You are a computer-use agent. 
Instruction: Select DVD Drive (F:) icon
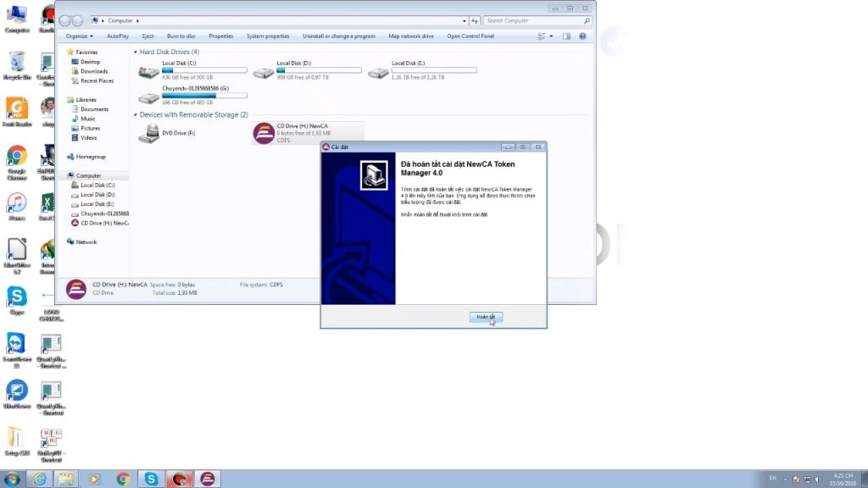click(x=148, y=133)
